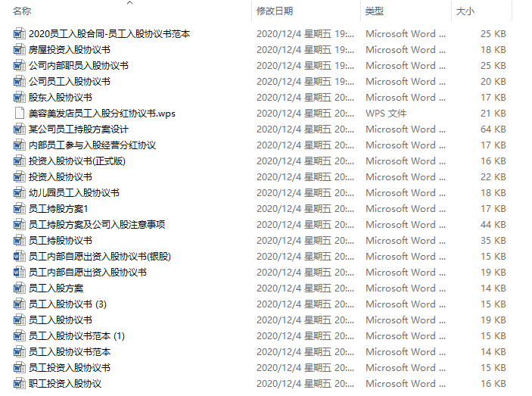The width and height of the screenshot is (532, 396).
Task: Select the file 公司内部职员入股协议书
Action: click(x=79, y=66)
